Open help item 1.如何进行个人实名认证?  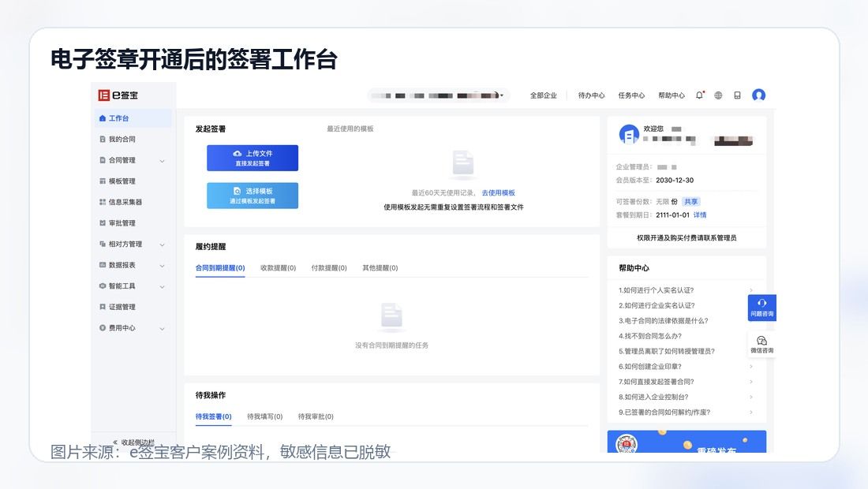point(657,290)
